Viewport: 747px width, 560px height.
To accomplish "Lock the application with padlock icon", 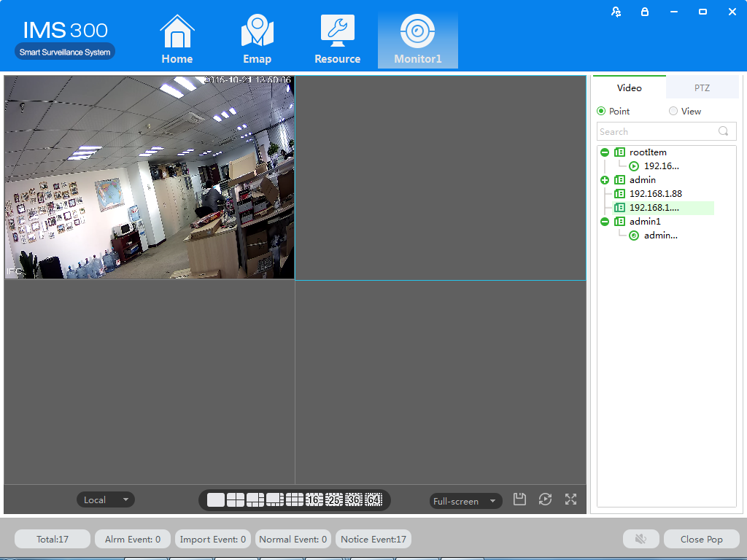I will click(x=644, y=12).
